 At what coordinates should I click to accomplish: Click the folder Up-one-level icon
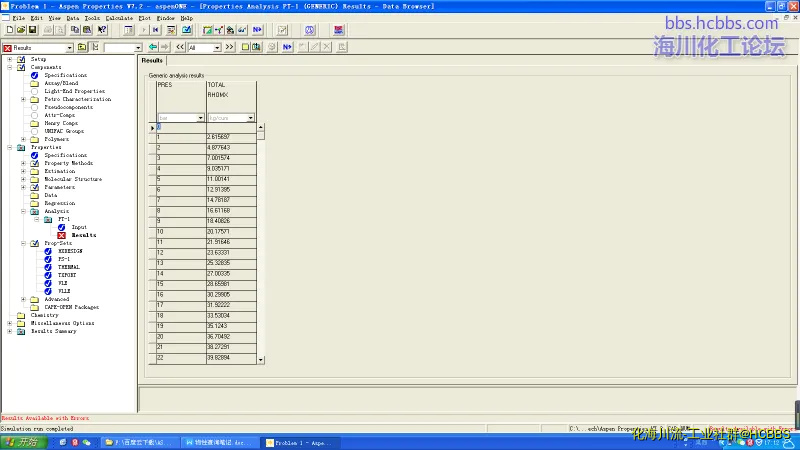click(82, 47)
